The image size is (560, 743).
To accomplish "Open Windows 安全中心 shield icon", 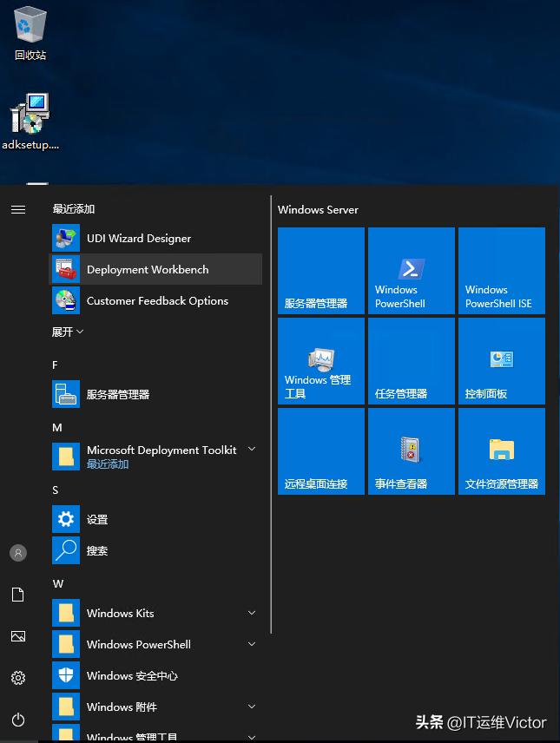I will click(66, 675).
